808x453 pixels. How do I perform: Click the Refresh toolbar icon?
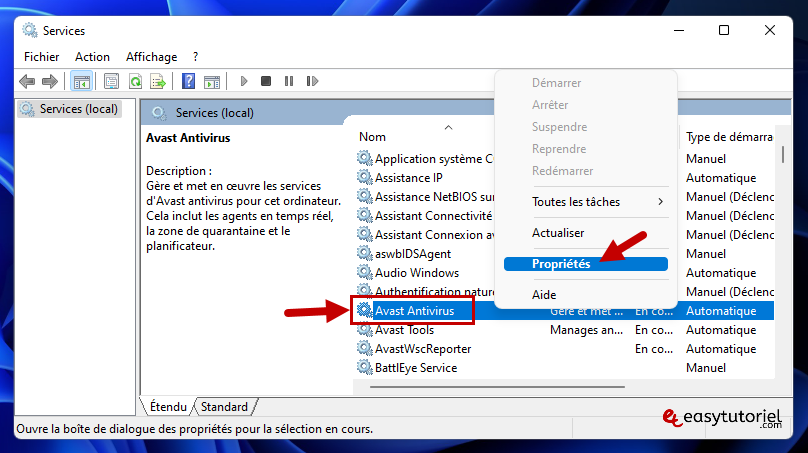point(136,81)
